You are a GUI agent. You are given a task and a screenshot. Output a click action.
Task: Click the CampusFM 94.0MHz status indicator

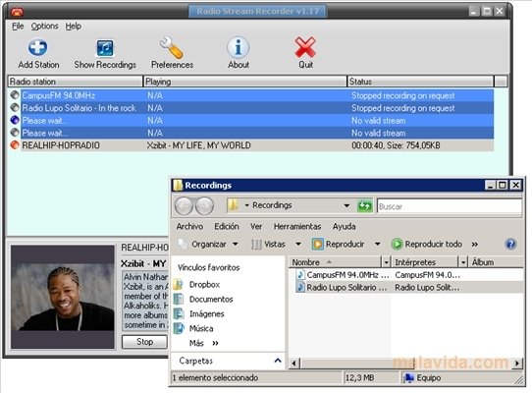tap(15, 95)
